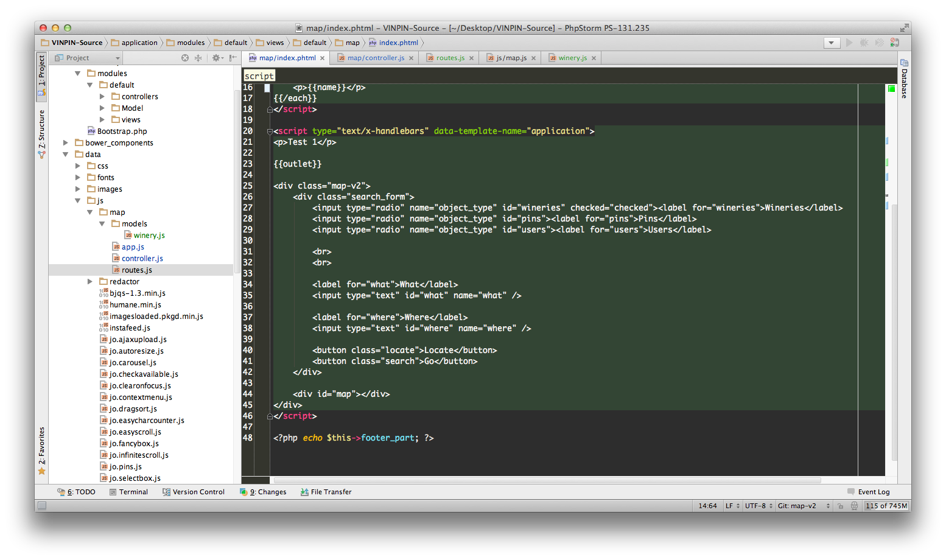
Task: Click the fold end marker at line 18
Action: (x=269, y=110)
